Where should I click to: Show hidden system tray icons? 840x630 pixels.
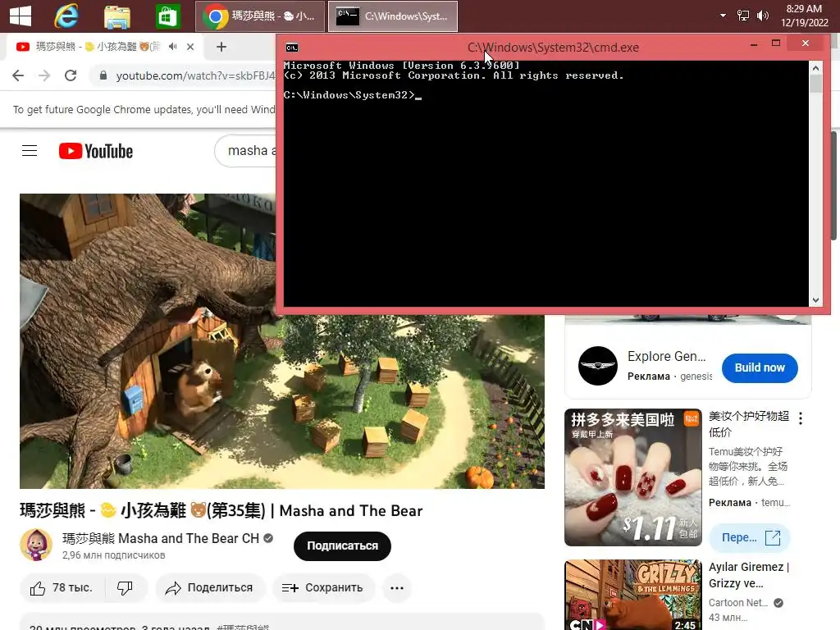pyautogui.click(x=723, y=16)
